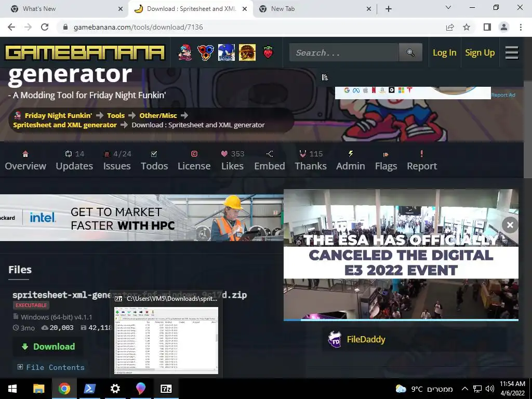Open File Explorer from the taskbar
Screen dimensions: 532x399
[38, 389]
